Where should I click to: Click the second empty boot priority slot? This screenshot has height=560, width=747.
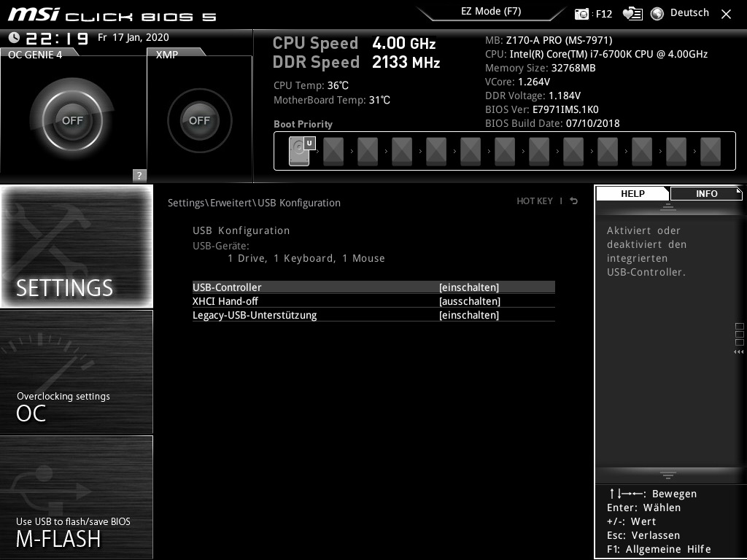pos(368,152)
